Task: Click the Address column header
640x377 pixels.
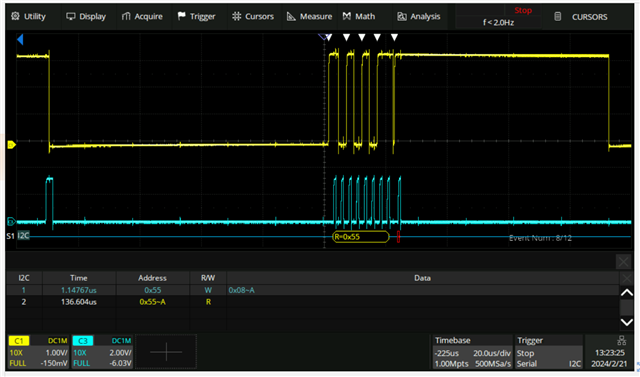Action: pos(152,278)
